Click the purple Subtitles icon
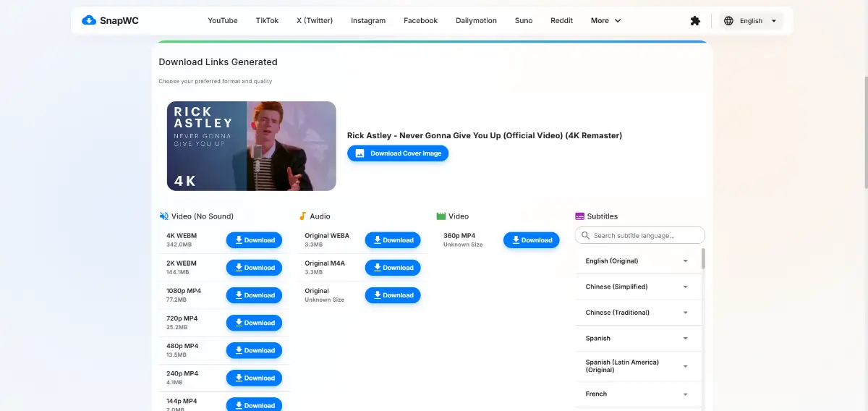Screen dimensions: 868x411 pos(579,216)
